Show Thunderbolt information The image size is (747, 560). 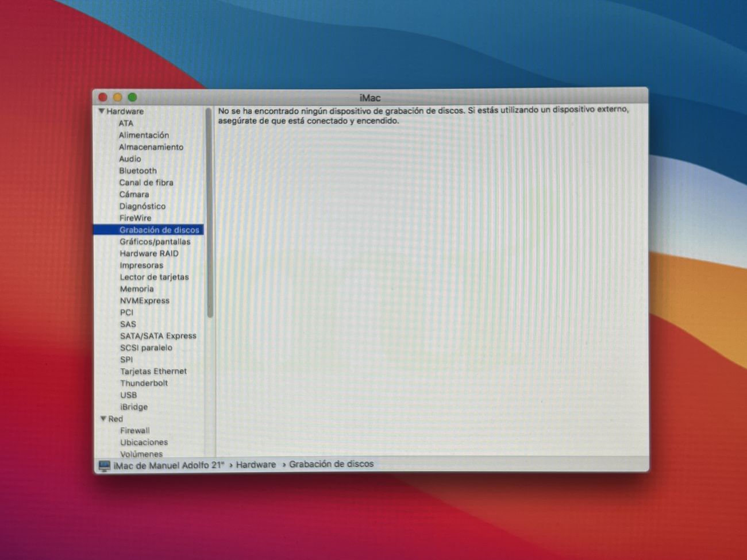[144, 383]
